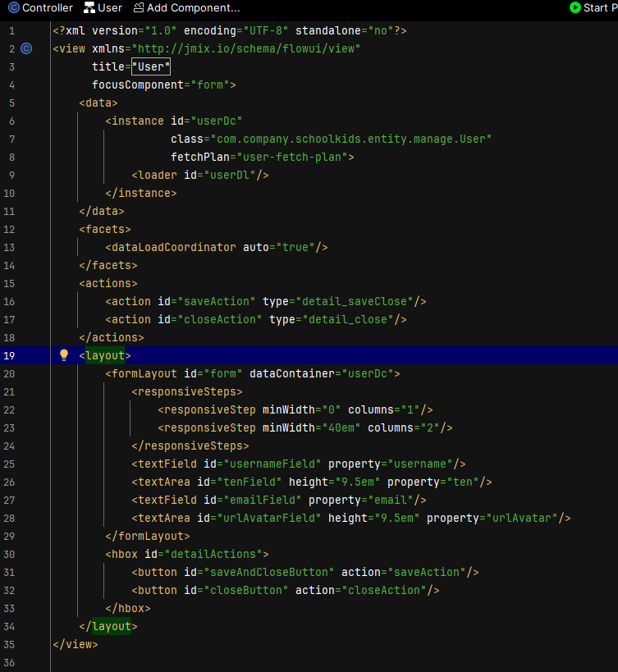Viewport: 618px width, 672px height.
Task: Click the Add Component toolbar icon
Action: [139, 7]
